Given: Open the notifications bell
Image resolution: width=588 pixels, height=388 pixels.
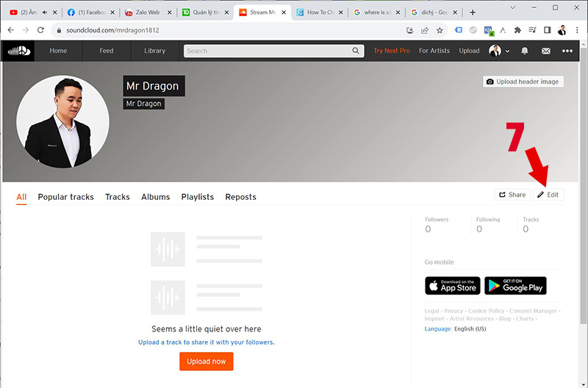Looking at the screenshot, I should click(x=525, y=51).
